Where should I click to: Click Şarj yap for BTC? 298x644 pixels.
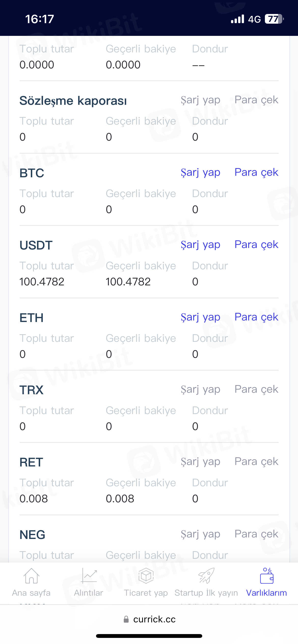click(x=200, y=172)
